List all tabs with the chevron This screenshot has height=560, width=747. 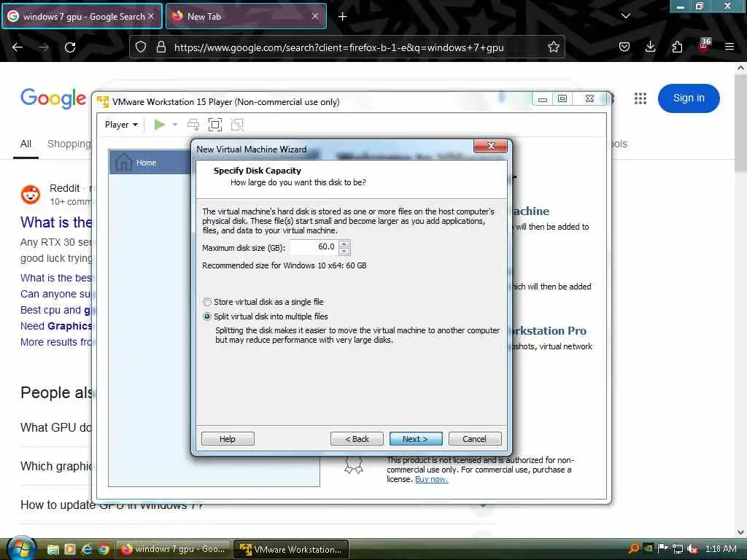(625, 16)
